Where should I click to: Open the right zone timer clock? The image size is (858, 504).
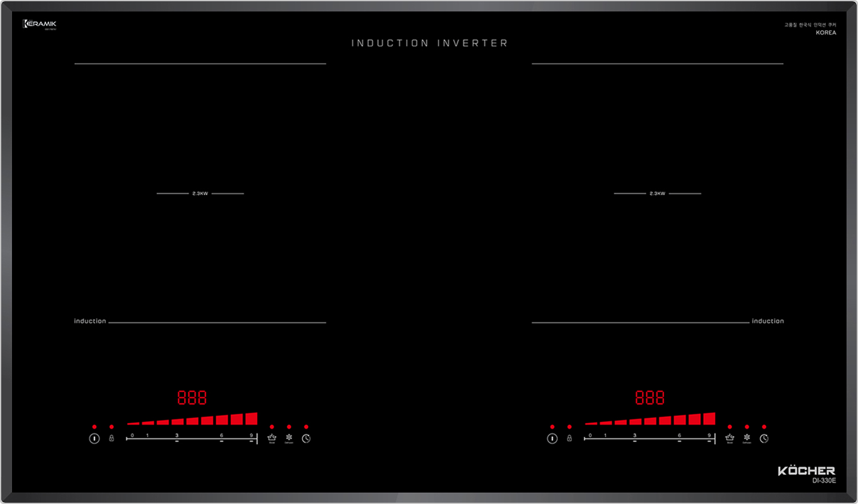coord(764,439)
